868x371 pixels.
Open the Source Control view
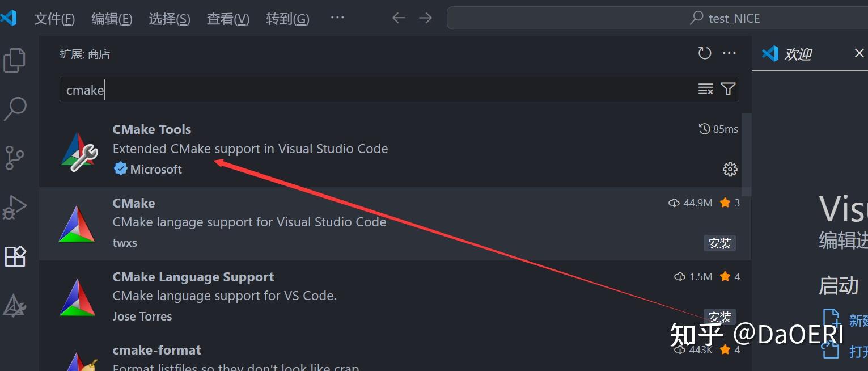pos(14,158)
